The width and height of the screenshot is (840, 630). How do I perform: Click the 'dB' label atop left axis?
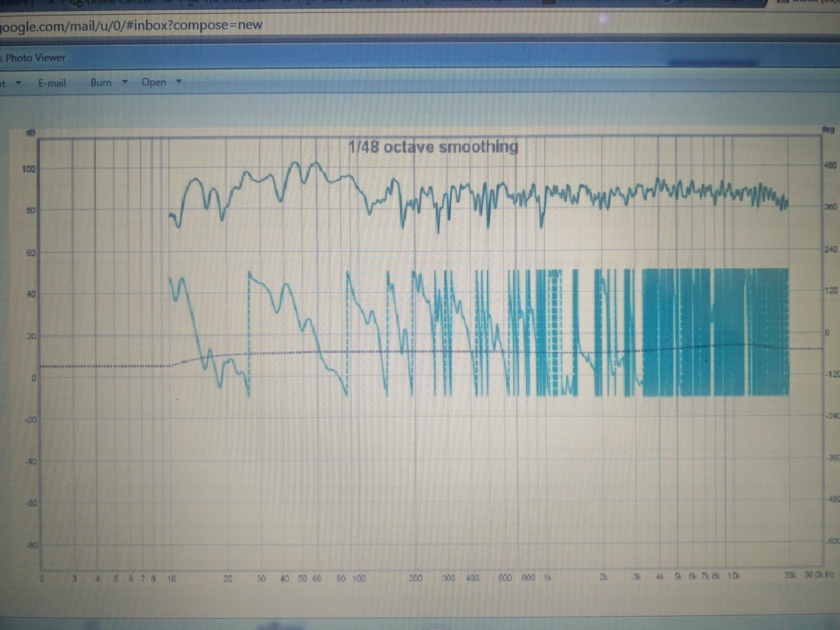[30, 133]
